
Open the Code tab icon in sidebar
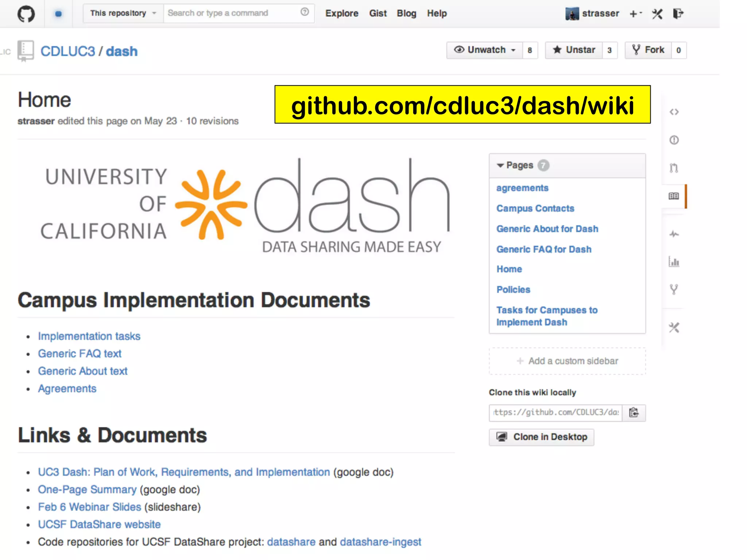pos(674,112)
